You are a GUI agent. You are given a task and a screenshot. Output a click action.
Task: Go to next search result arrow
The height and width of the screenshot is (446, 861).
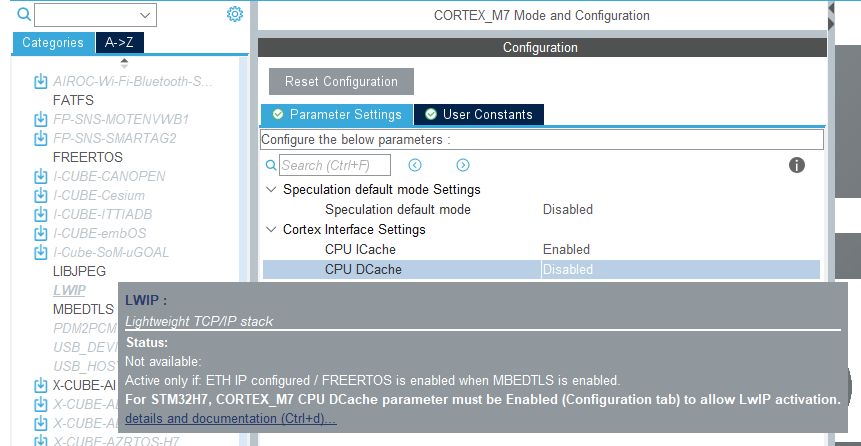click(x=463, y=165)
